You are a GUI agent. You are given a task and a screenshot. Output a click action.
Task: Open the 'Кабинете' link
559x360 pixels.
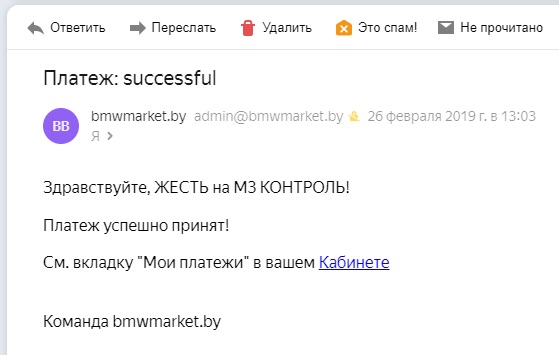click(x=354, y=262)
